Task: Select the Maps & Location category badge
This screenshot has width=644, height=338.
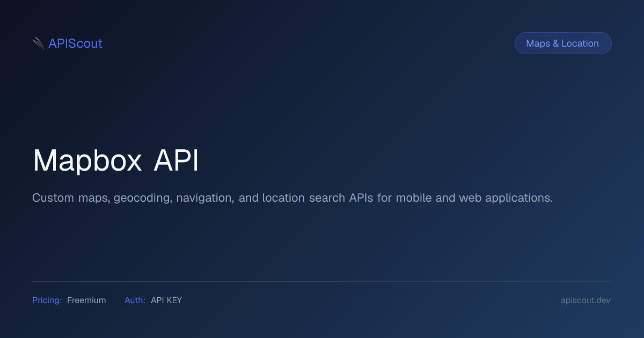Action: point(562,43)
